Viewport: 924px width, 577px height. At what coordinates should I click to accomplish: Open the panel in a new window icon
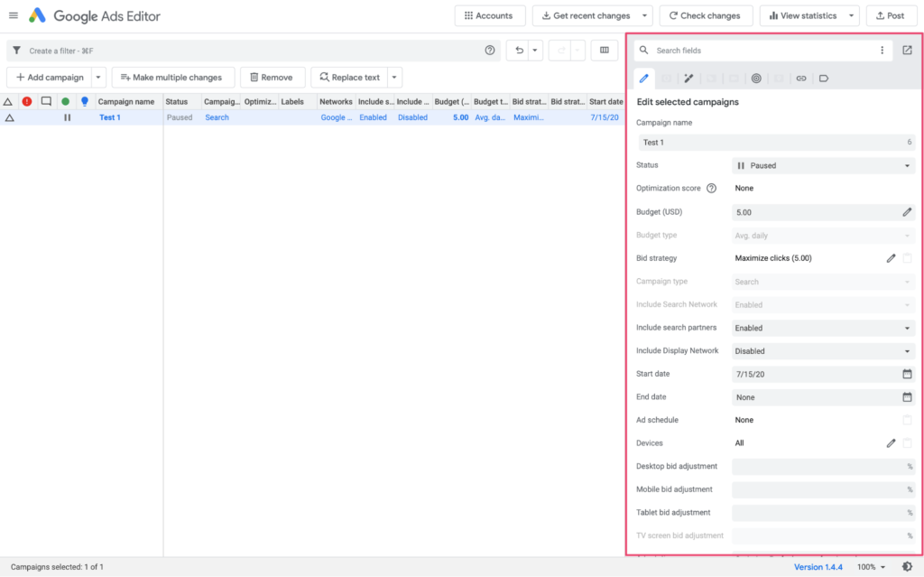(x=907, y=50)
